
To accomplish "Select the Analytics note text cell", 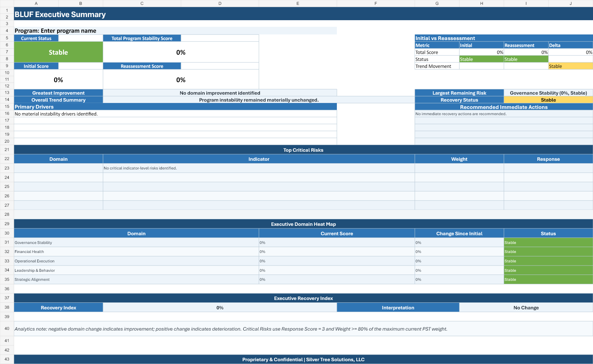I will point(303,329).
